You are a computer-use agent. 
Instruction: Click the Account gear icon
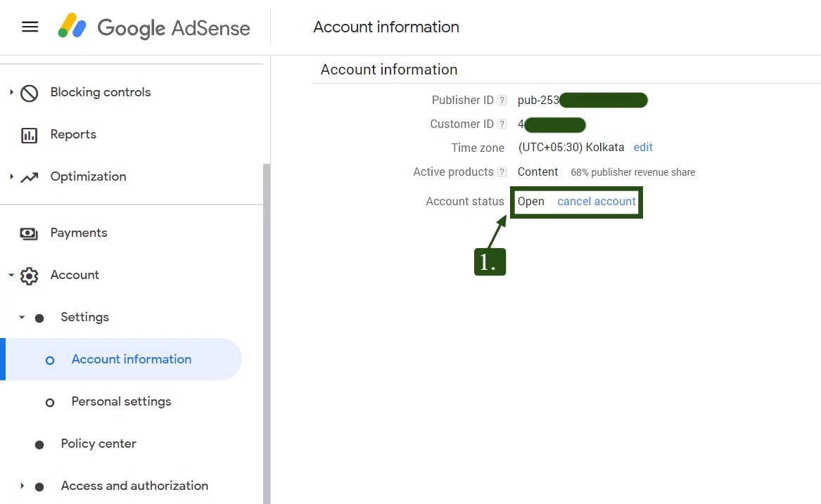point(30,276)
